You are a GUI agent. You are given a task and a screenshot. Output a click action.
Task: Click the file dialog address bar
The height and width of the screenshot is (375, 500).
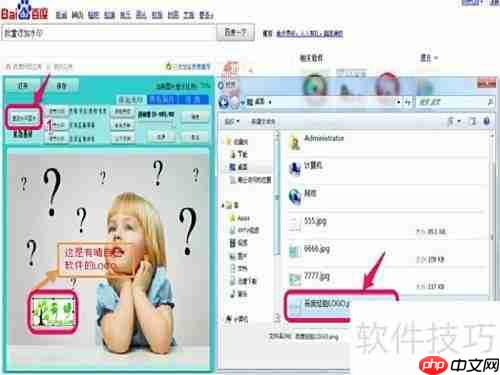point(322,102)
